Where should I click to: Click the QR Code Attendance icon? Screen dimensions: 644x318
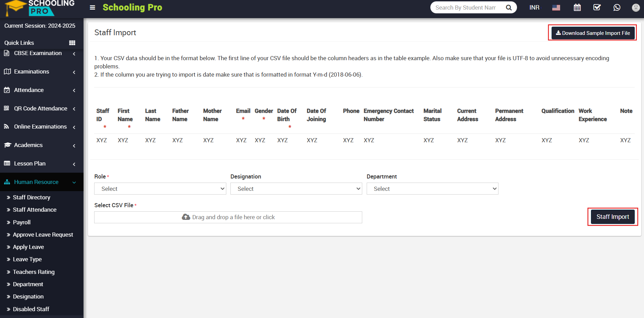(x=7, y=108)
